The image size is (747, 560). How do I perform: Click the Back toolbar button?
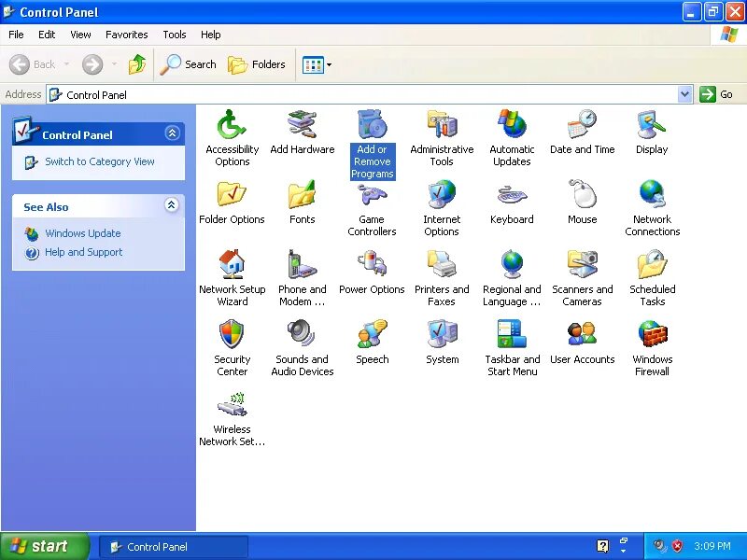pos(33,64)
